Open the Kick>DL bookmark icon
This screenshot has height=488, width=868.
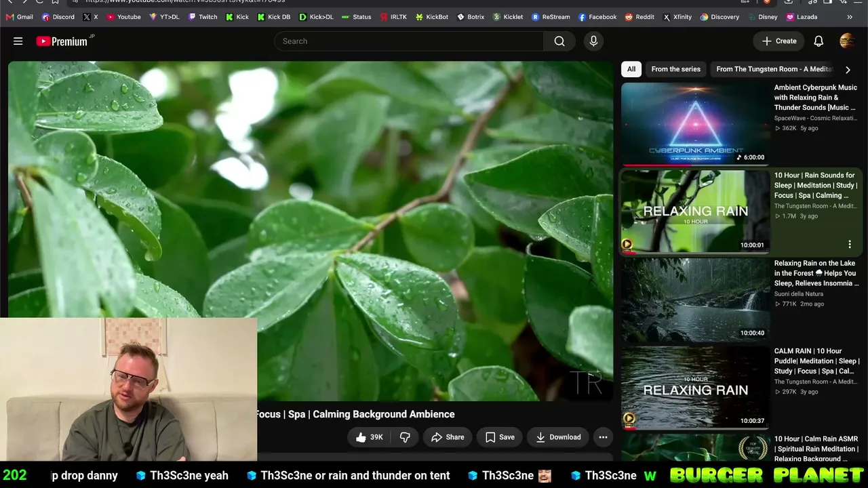point(302,17)
